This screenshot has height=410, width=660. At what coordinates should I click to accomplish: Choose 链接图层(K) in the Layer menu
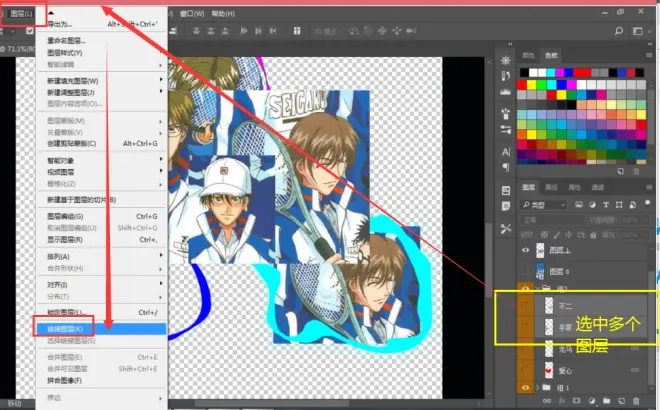101,329
